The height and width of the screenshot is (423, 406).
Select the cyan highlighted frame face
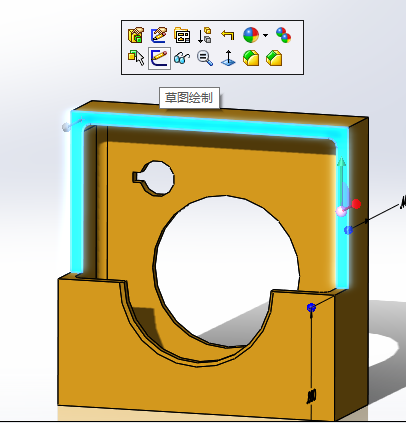pyautogui.click(x=210, y=124)
